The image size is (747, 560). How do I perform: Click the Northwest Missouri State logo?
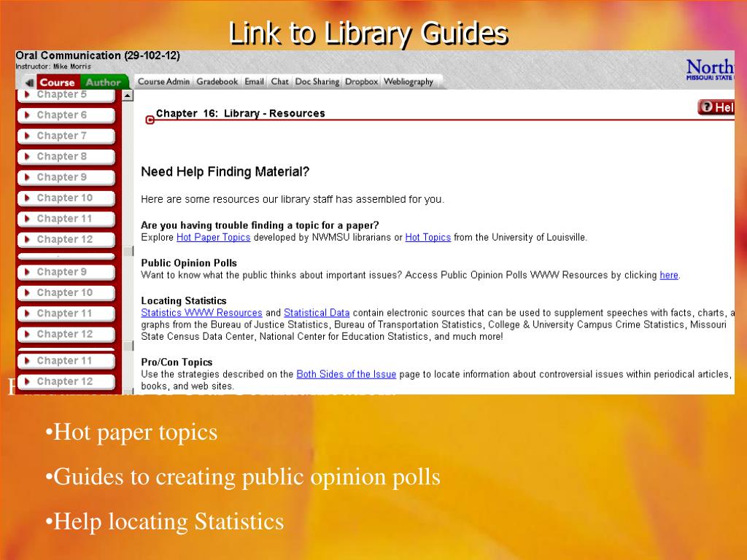(710, 70)
